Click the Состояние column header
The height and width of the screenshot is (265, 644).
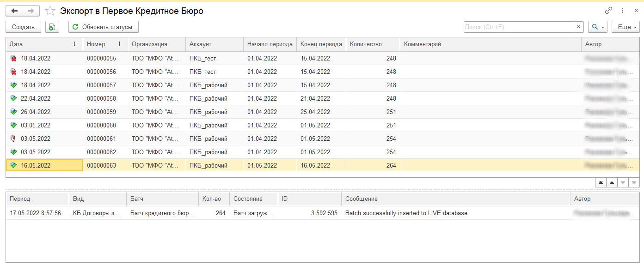(254, 199)
